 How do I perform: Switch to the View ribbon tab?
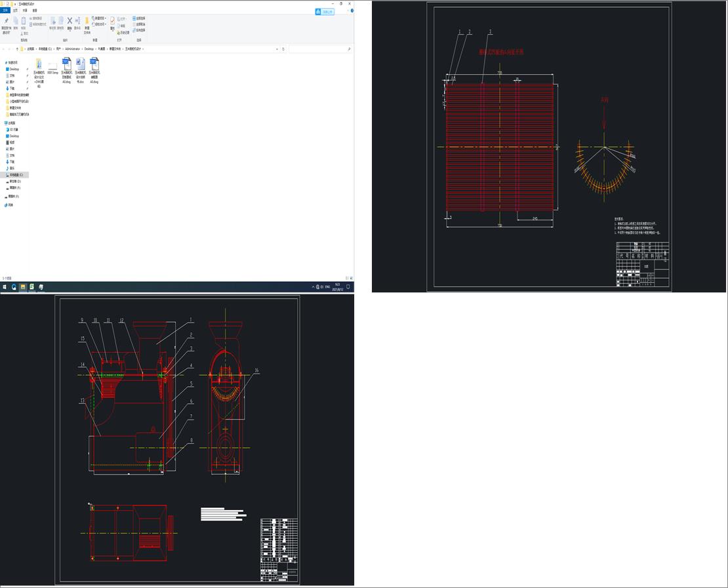coord(35,10)
